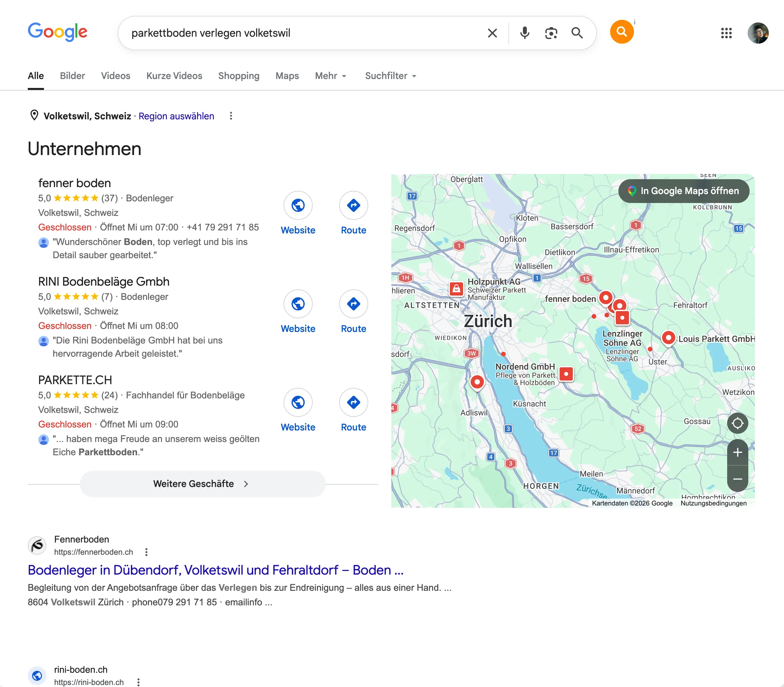Click the https://fennerboden.ch URL text
The height and width of the screenshot is (687, 784).
(94, 552)
